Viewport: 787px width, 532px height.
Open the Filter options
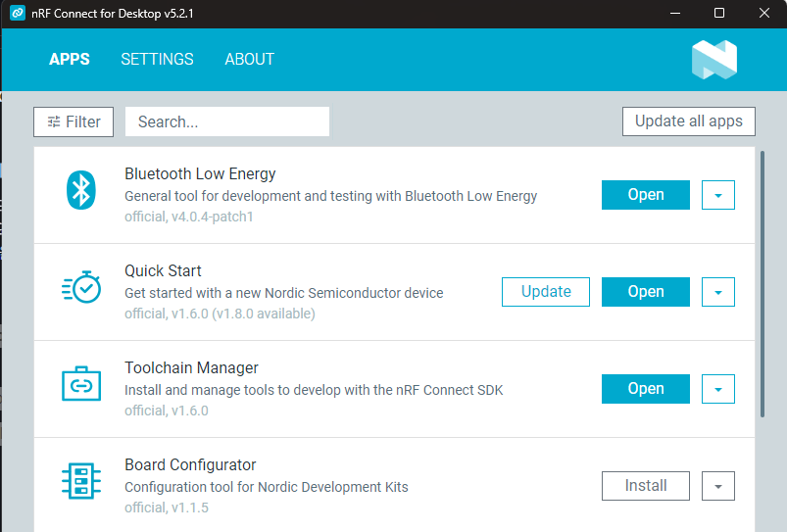74,121
